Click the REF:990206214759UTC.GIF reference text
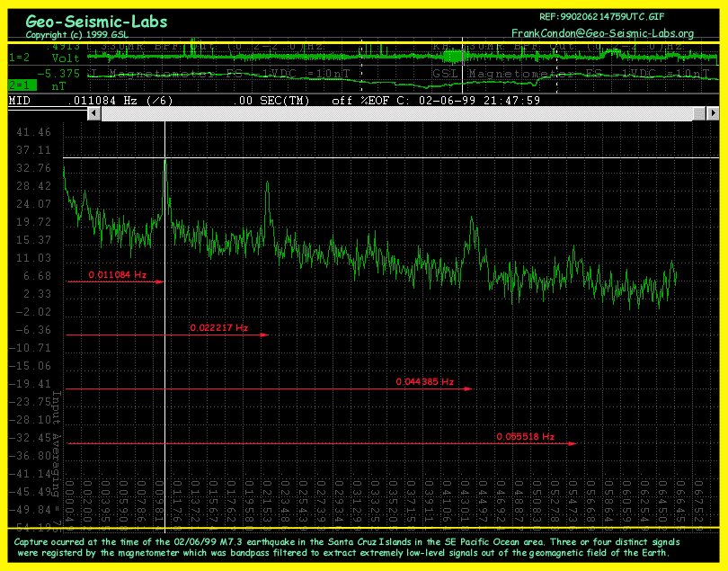Image resolution: width=728 pixels, height=571 pixels. click(x=601, y=17)
